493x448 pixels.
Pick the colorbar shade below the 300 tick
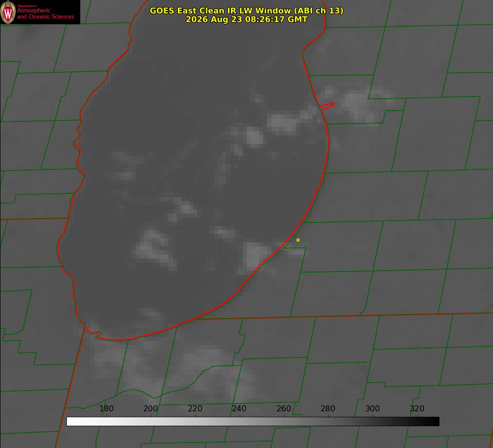(373, 422)
